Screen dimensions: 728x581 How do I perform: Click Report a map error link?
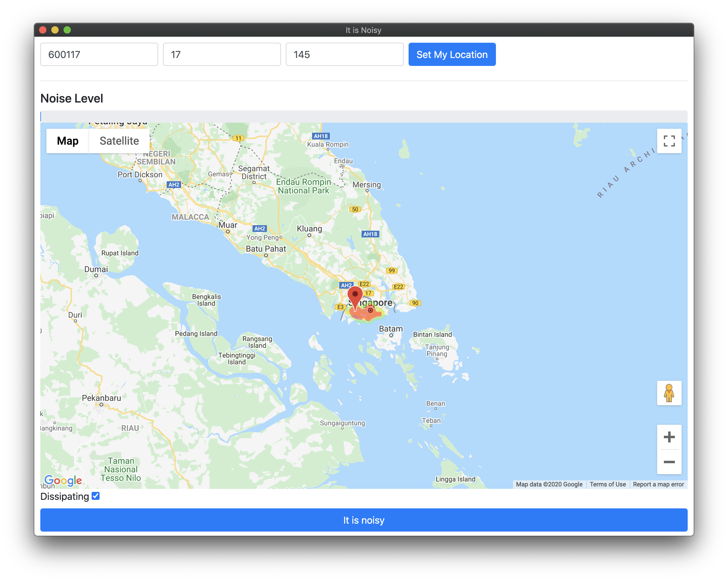pos(658,484)
